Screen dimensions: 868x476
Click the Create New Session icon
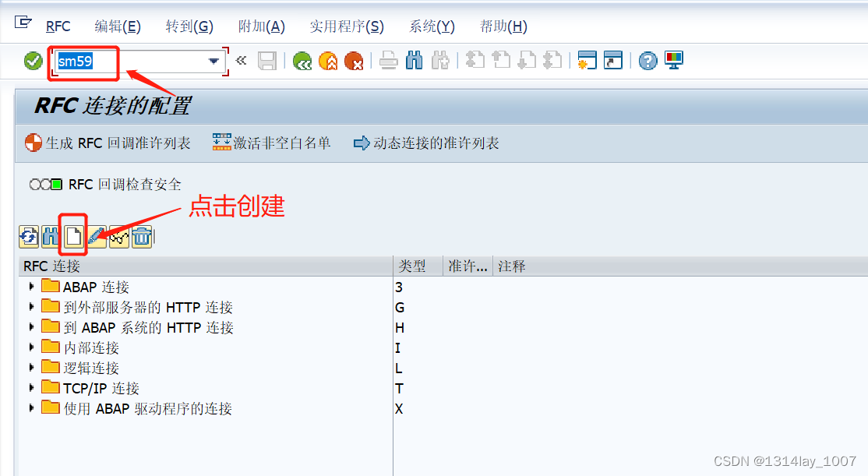point(587,60)
